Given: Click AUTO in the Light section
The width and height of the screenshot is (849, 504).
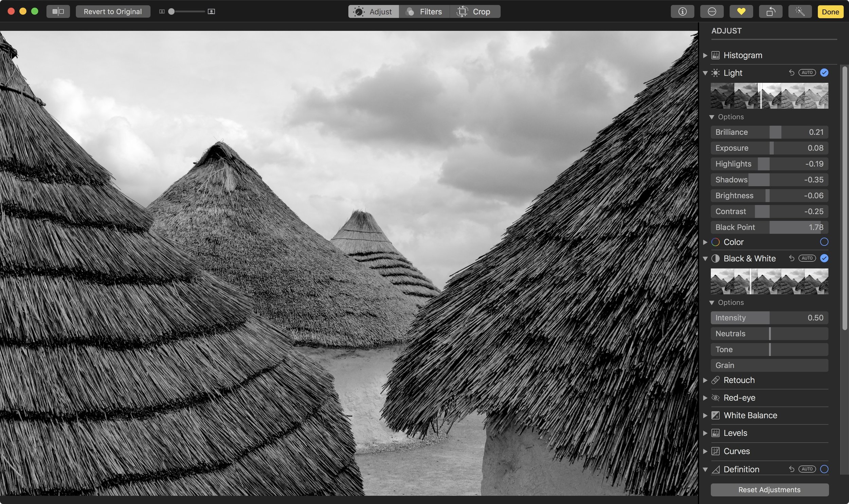Looking at the screenshot, I should click(807, 72).
